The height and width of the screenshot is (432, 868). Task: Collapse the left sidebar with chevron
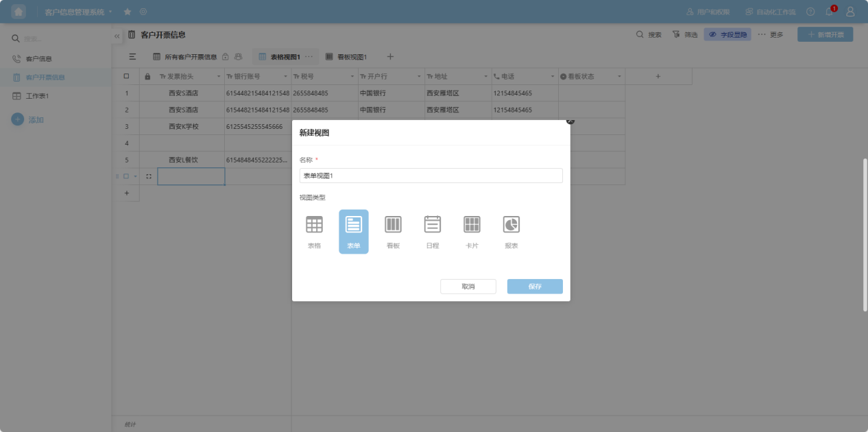117,36
